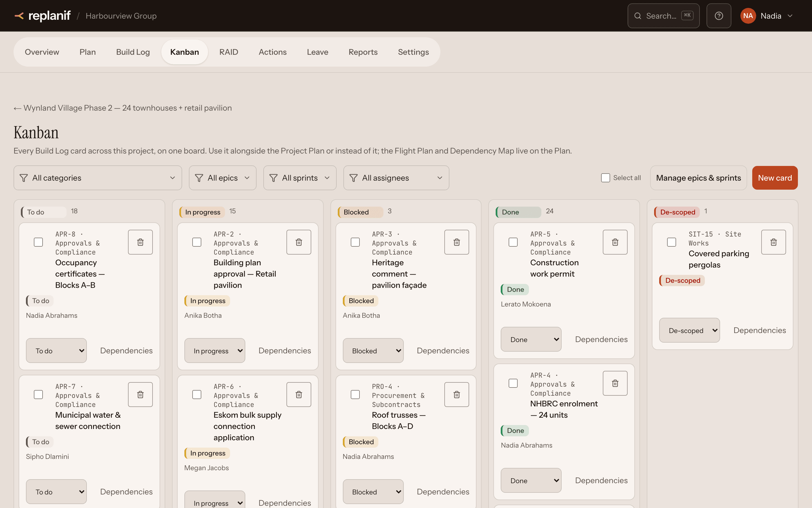This screenshot has width=812, height=508.
Task: Go to the Reports tab
Action: tap(363, 52)
